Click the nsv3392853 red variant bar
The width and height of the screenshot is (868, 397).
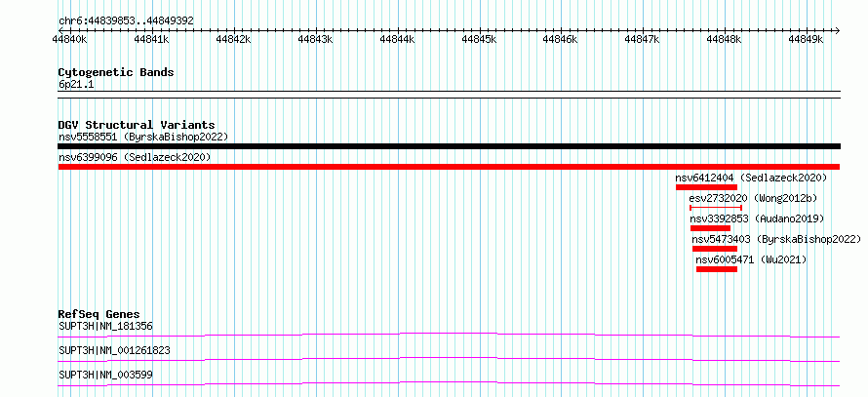coord(710,228)
